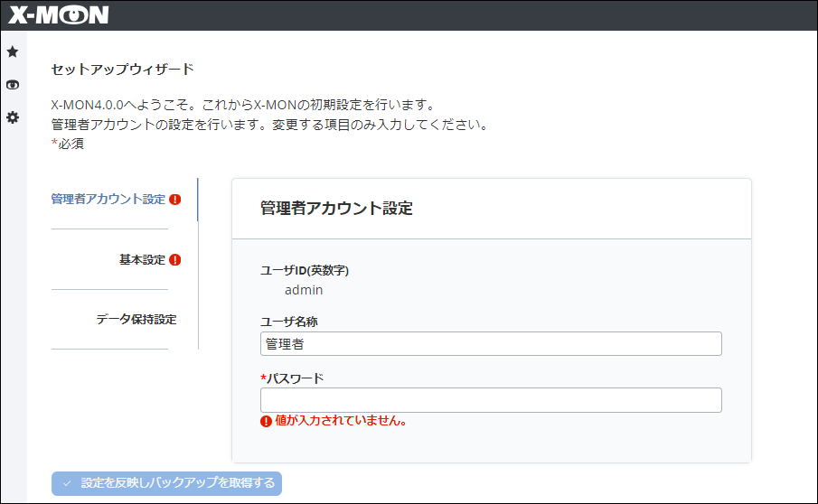Click the 管理者アカウント設定 panel header title
This screenshot has height=504, width=818.
(336, 209)
